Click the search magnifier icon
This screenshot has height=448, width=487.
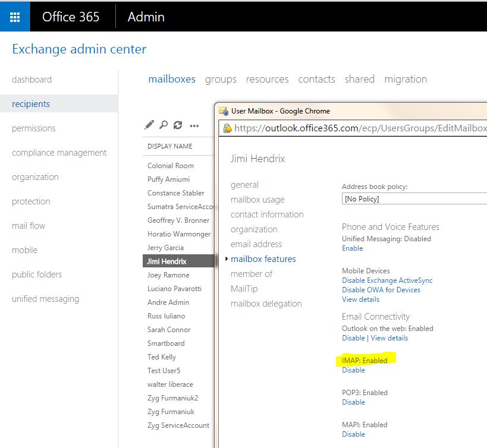pos(164,125)
